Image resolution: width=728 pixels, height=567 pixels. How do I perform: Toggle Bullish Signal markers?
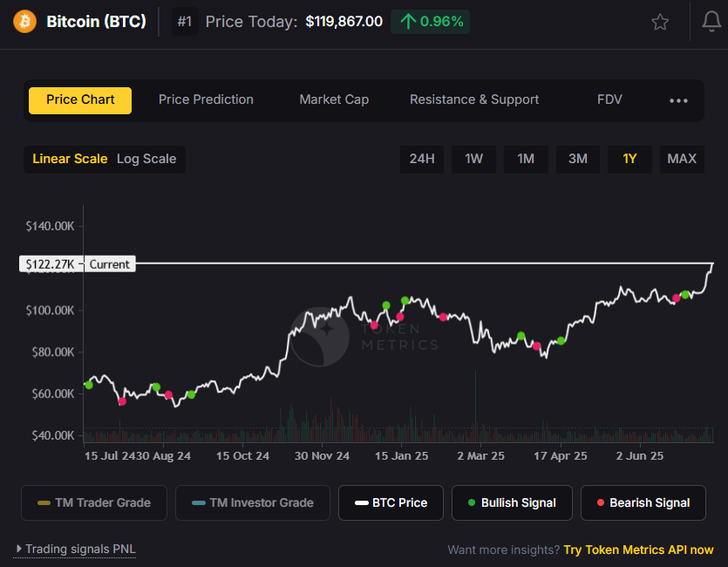(512, 503)
